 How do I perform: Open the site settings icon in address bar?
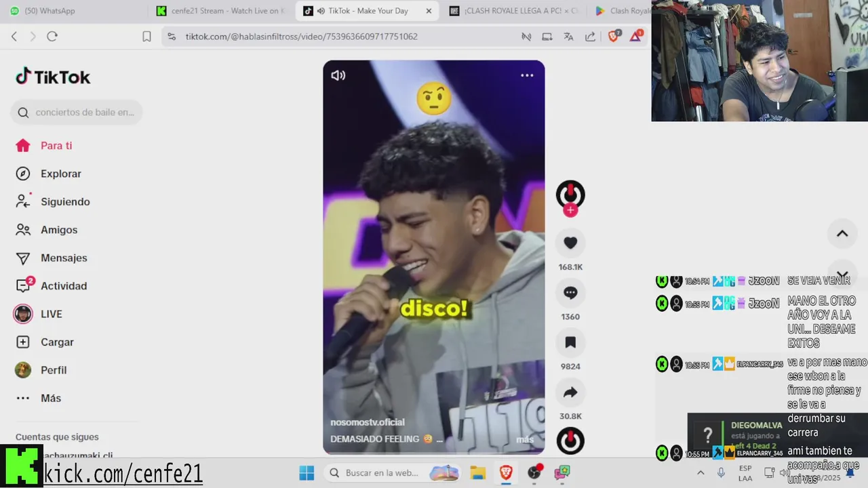[x=172, y=37]
